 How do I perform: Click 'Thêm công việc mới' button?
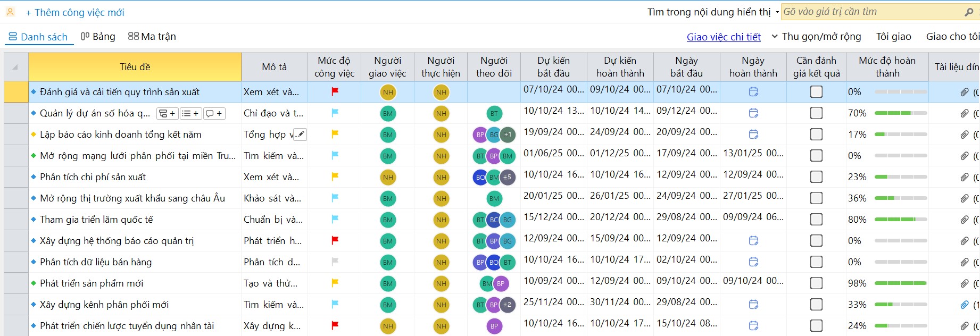click(x=75, y=12)
